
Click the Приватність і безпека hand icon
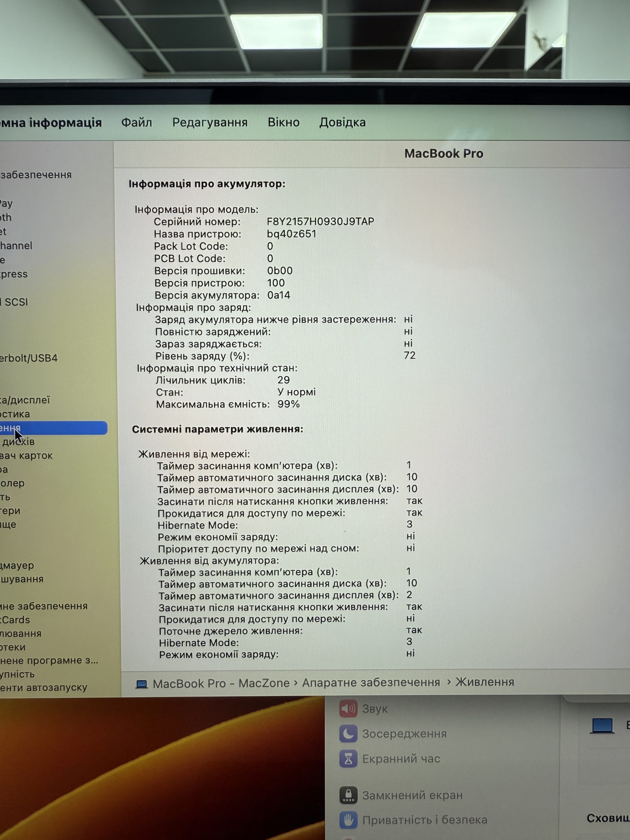pyautogui.click(x=348, y=820)
